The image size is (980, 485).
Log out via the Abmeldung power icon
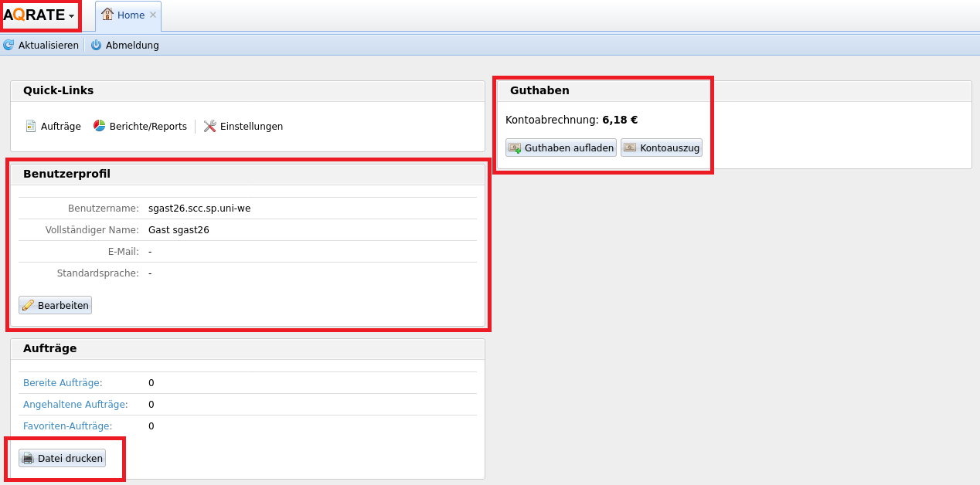pos(97,46)
